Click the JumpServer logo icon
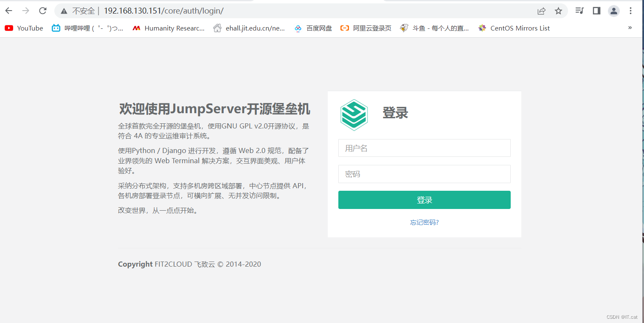The height and width of the screenshot is (323, 644). click(354, 115)
